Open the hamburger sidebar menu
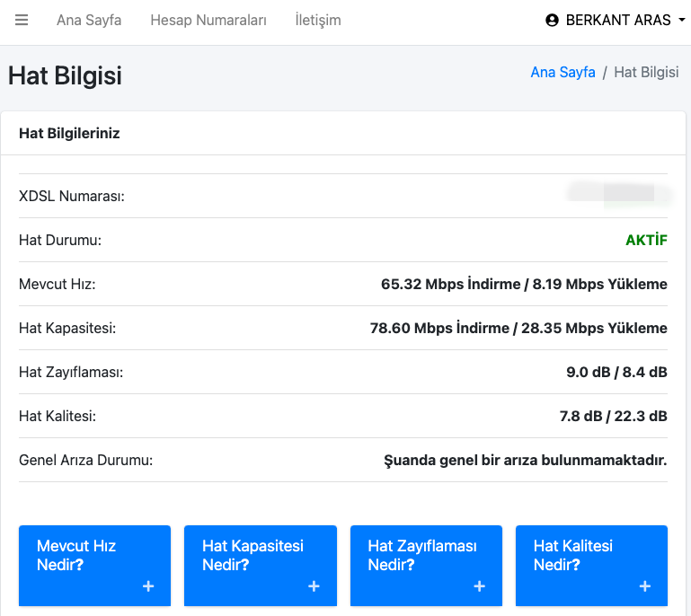691x616 pixels. coord(22,20)
